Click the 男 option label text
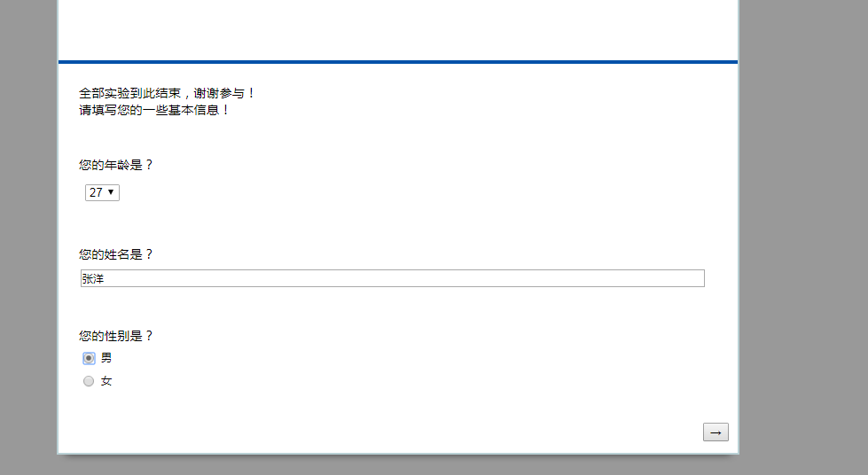The width and height of the screenshot is (868, 475). tap(106, 358)
